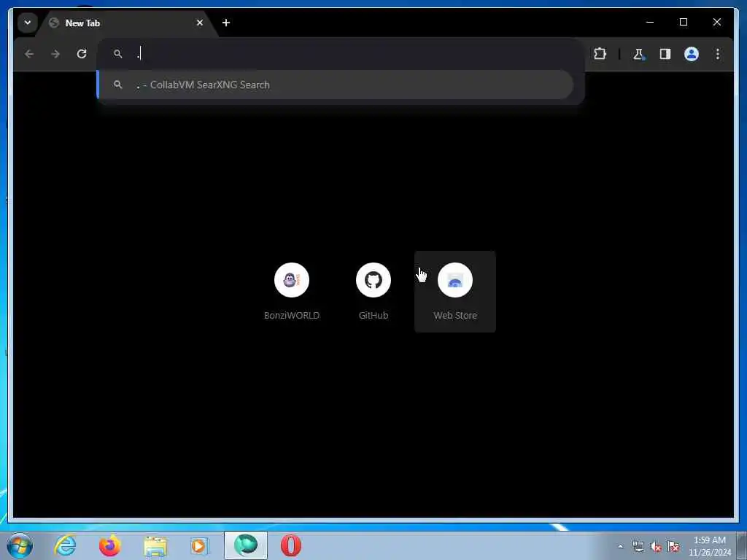Open the muted volume tray icon
The width and height of the screenshot is (747, 560).
(656, 546)
